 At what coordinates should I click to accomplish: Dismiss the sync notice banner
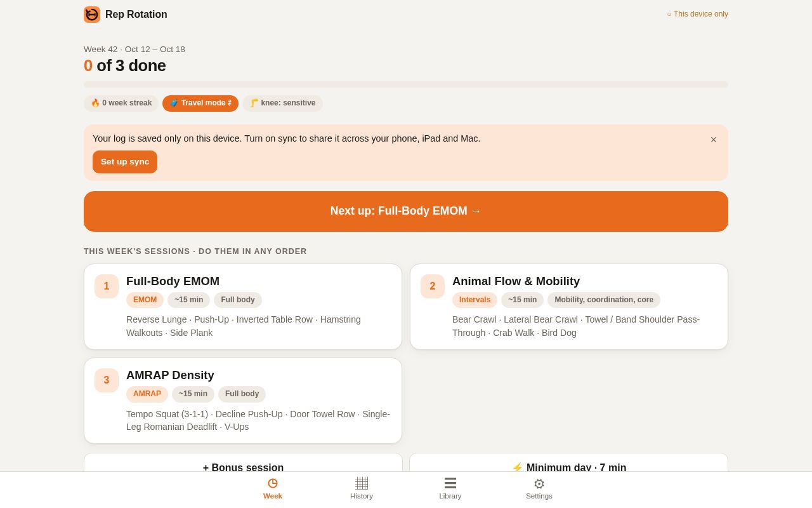click(x=714, y=140)
